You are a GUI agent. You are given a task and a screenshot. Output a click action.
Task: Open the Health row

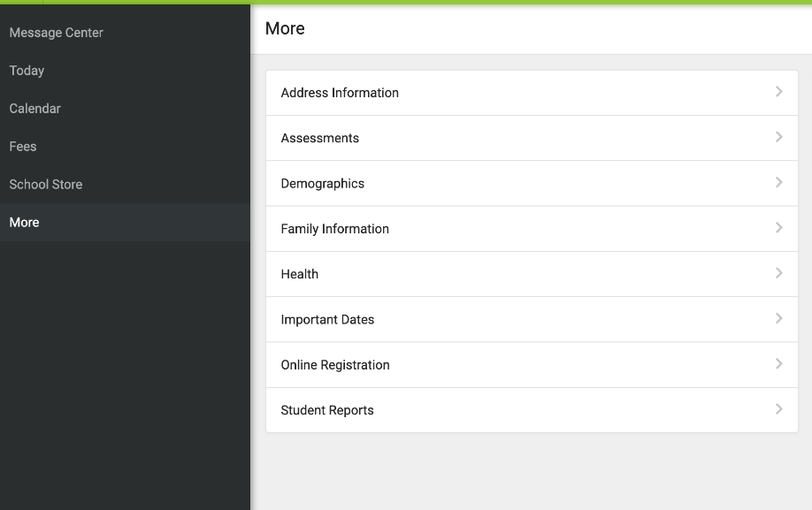[532, 274]
